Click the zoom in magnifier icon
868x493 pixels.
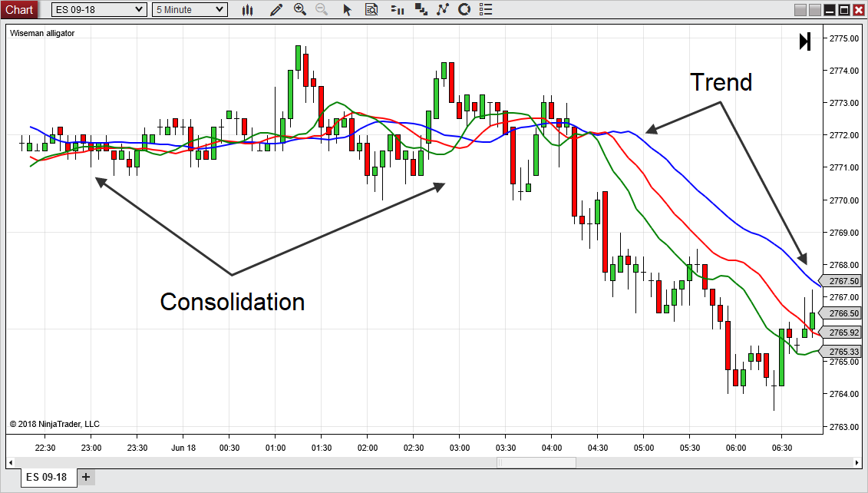pos(299,10)
